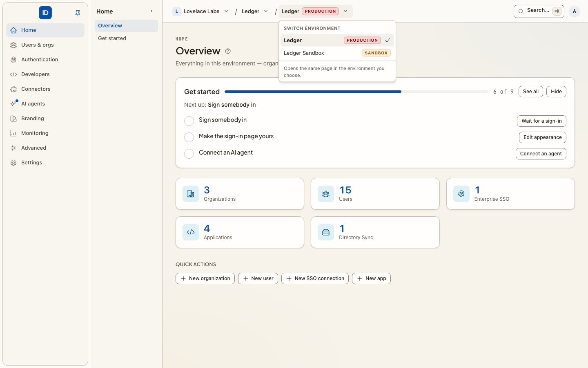Screen dimensions: 588x368
Task: Click the Wait for a sign-in button
Action: pyautogui.click(x=541, y=121)
